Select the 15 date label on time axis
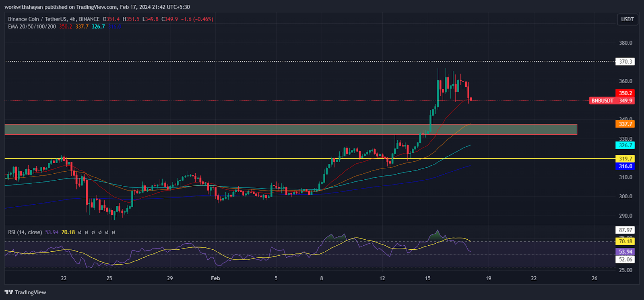Image resolution: width=644 pixels, height=300 pixels. coord(427,278)
